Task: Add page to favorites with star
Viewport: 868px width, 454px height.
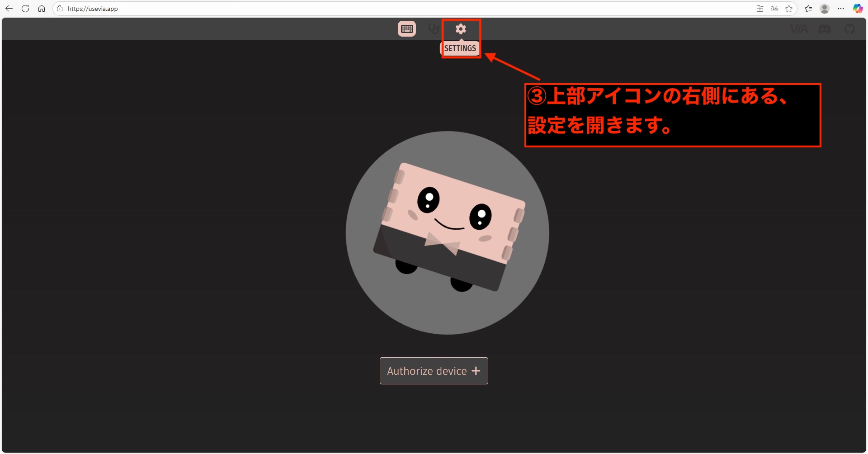Action: (x=789, y=9)
